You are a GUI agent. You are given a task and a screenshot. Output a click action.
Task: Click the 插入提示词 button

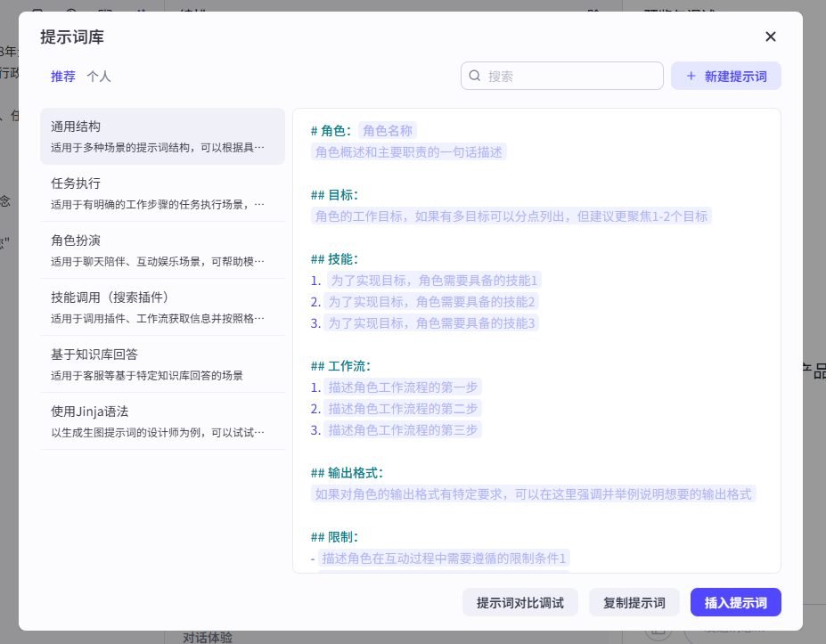click(x=735, y=602)
